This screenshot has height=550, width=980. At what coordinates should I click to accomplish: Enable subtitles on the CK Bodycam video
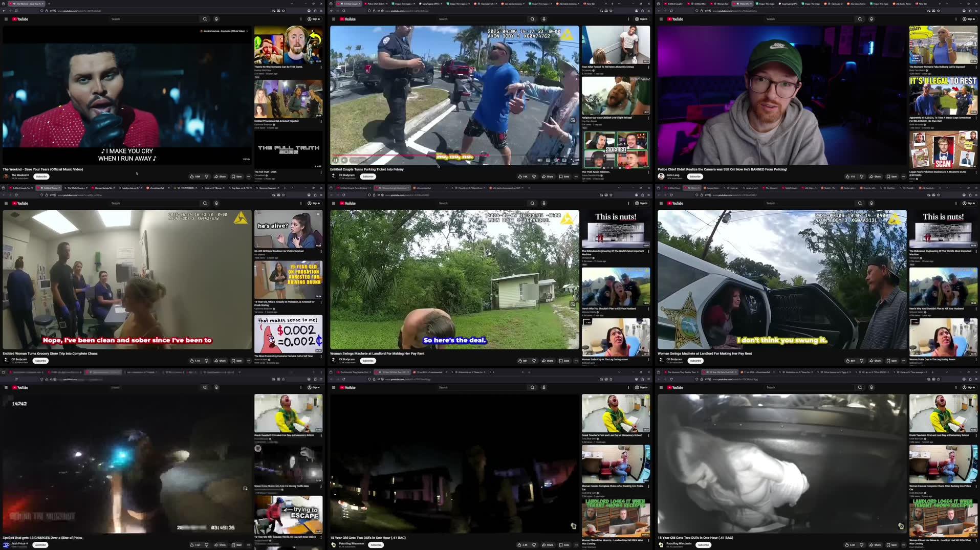click(x=547, y=160)
